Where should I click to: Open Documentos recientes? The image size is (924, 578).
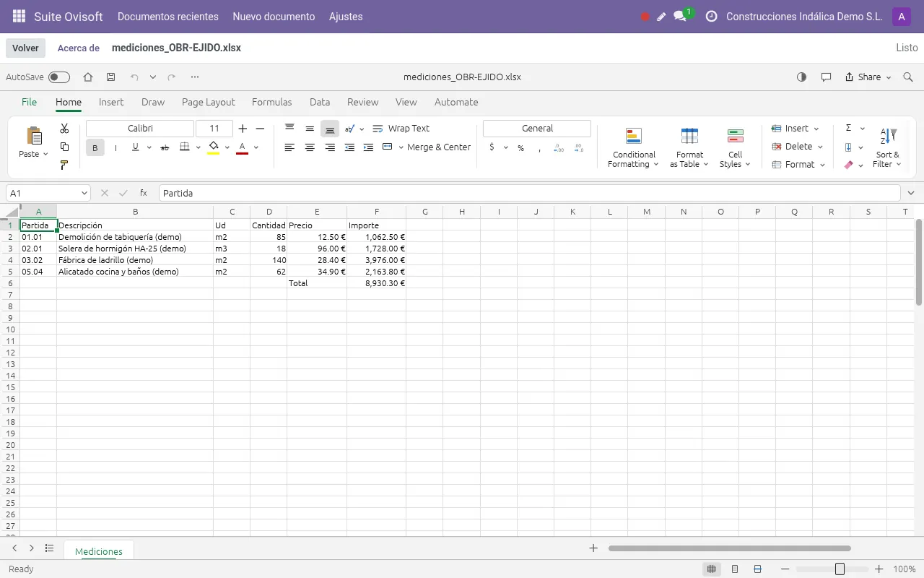tap(168, 16)
